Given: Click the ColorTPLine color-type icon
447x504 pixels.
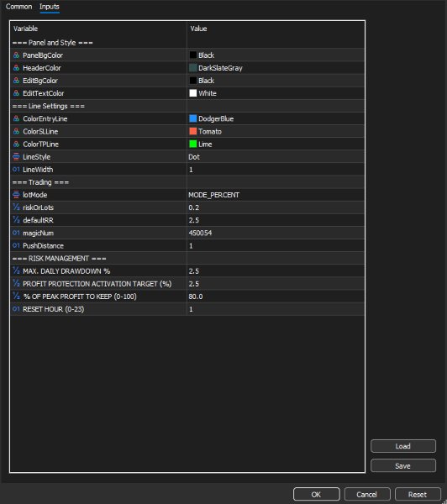Looking at the screenshot, I should pos(16,144).
